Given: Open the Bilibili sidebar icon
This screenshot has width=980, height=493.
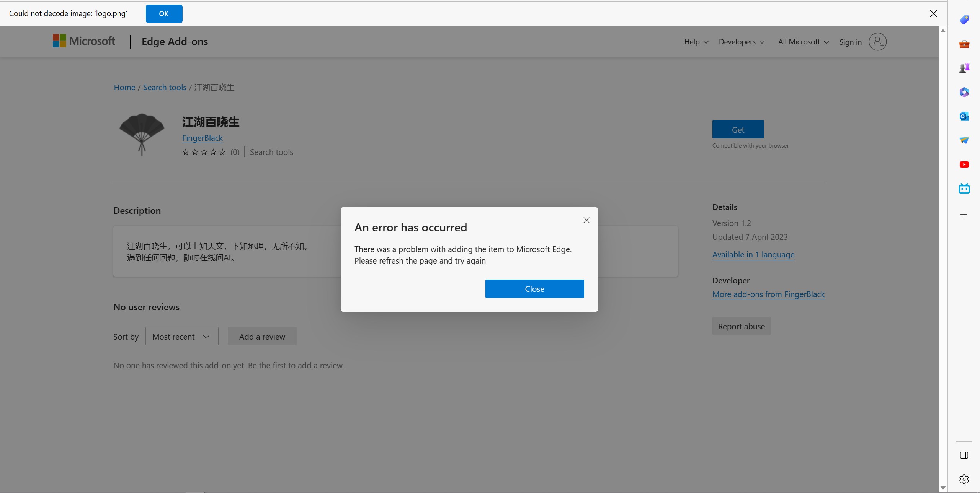Looking at the screenshot, I should (x=964, y=189).
